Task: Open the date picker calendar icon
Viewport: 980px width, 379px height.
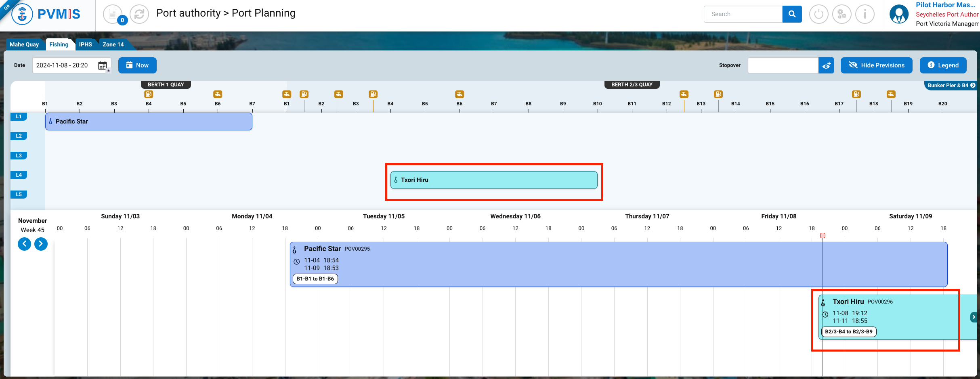Action: 103,65
